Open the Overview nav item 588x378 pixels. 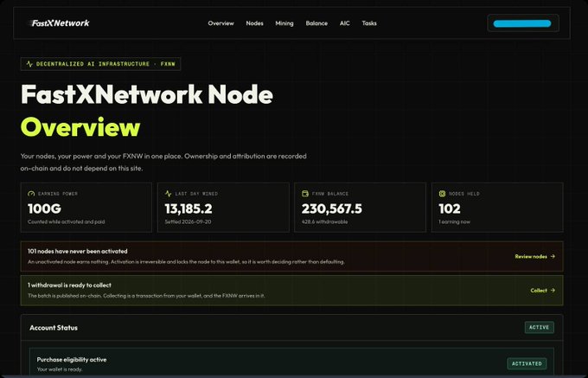220,23
